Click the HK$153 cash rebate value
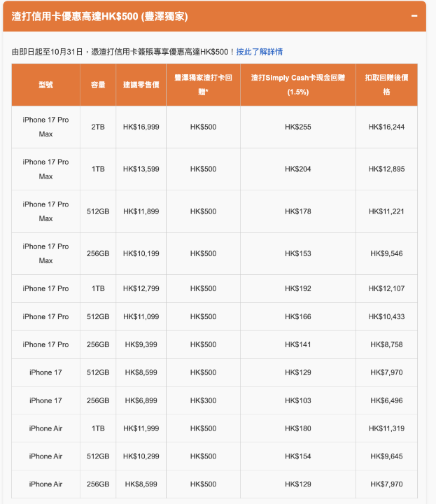Screen dimensions: 436x504 pyautogui.click(x=298, y=253)
